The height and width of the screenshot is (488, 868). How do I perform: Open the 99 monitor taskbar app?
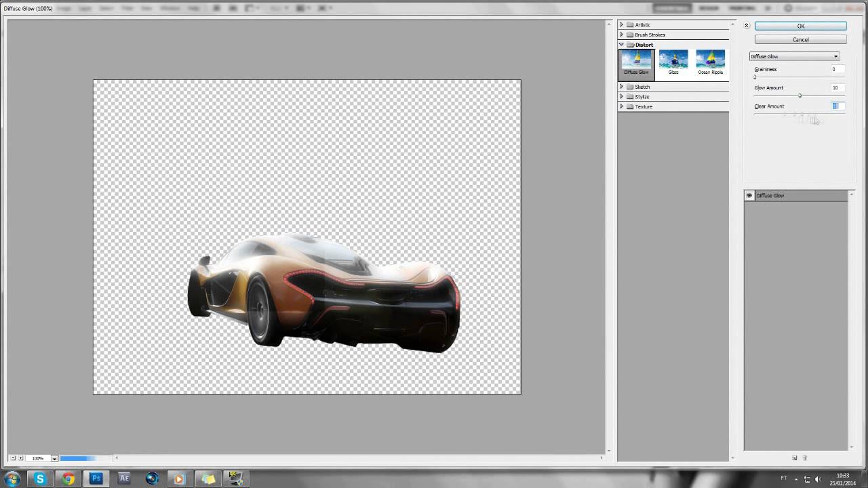pyautogui.click(x=235, y=479)
